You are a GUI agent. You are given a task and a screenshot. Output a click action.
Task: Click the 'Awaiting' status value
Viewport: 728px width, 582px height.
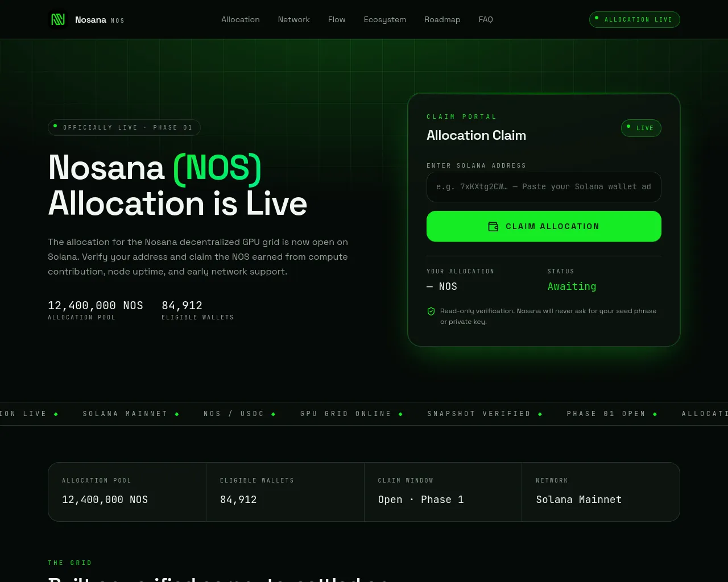[572, 286]
